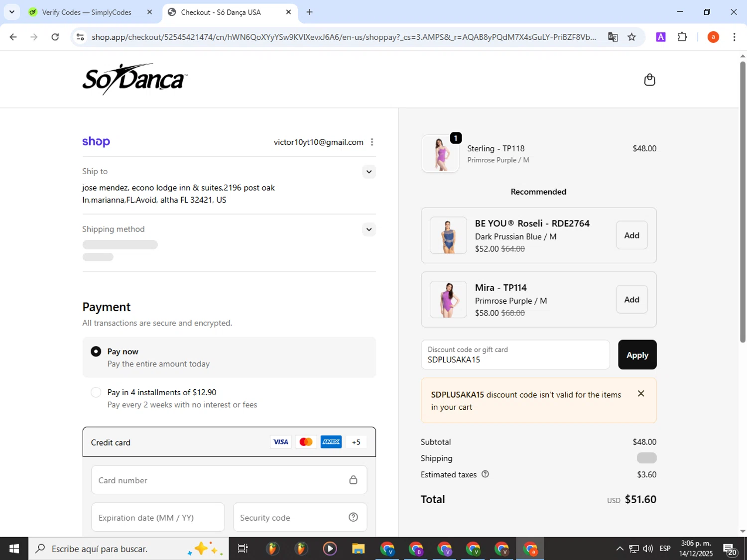Viewport: 747px width, 560px height.
Task: Dismiss the invalid discount code message
Action: pyautogui.click(x=641, y=394)
